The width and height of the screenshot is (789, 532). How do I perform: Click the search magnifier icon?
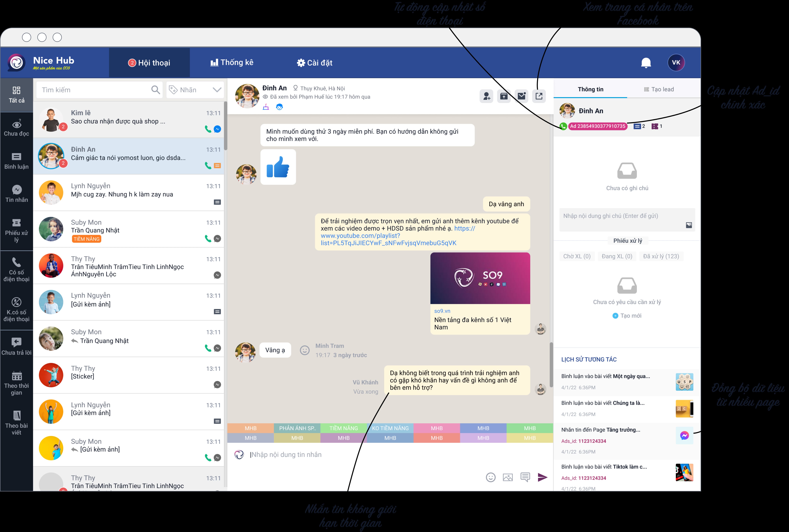pyautogui.click(x=155, y=90)
